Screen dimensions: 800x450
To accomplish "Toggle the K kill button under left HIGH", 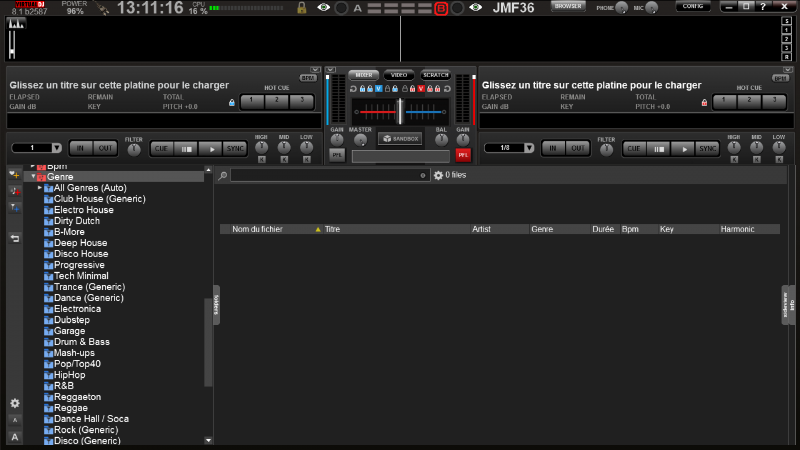I will pyautogui.click(x=261, y=160).
